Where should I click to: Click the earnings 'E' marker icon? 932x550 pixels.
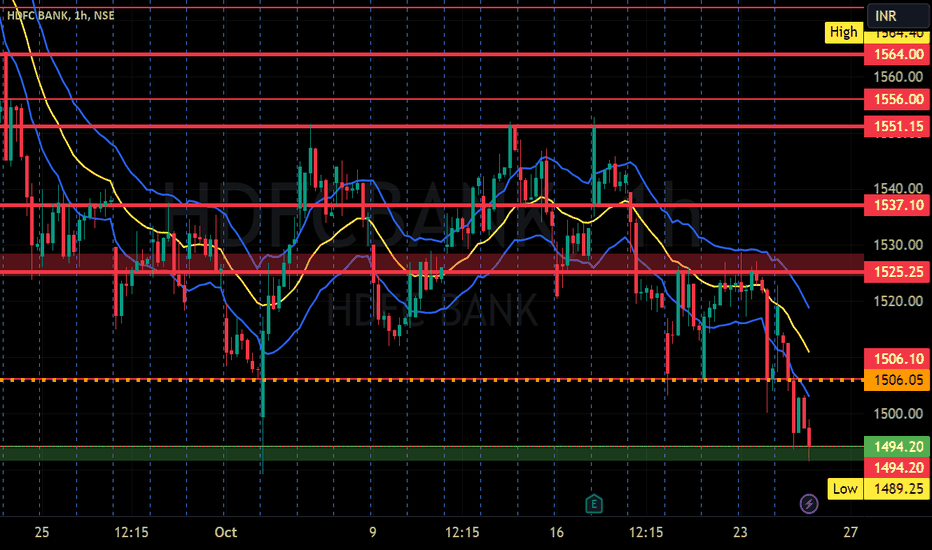point(594,504)
